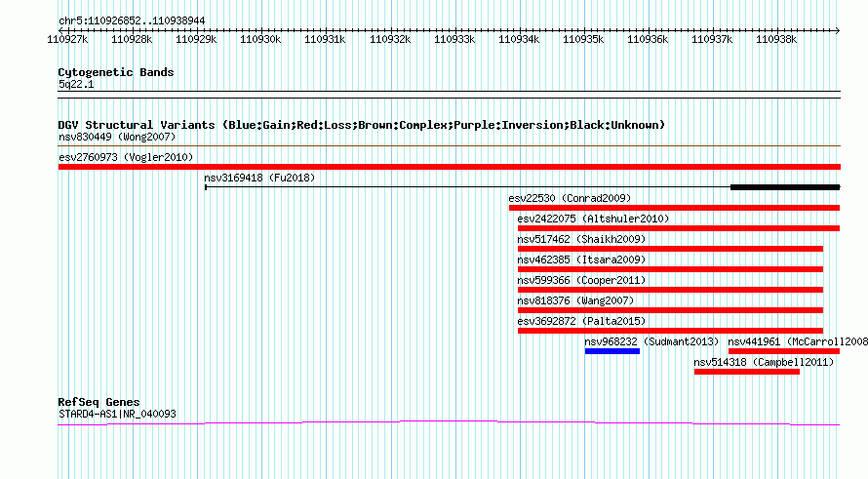Viewport: 868px width, 479px height.
Task: Click the magenta STARD4-AS1 gene line
Action: (449, 423)
